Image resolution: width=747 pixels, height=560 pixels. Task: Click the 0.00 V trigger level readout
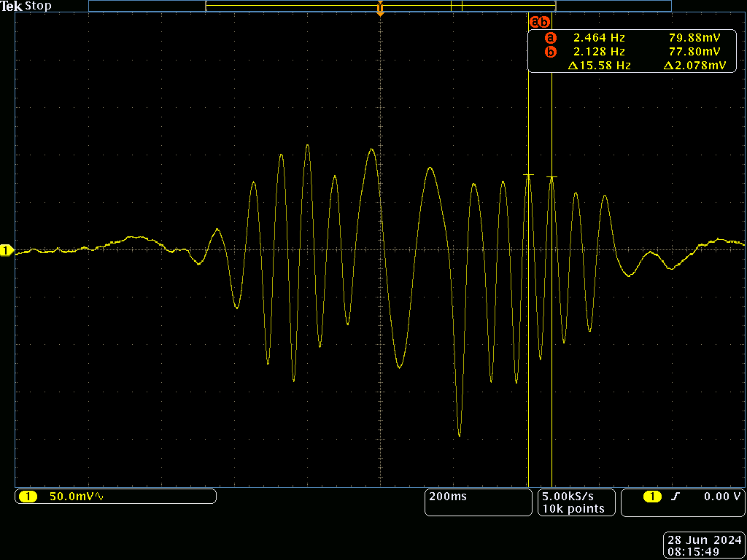tap(722, 497)
